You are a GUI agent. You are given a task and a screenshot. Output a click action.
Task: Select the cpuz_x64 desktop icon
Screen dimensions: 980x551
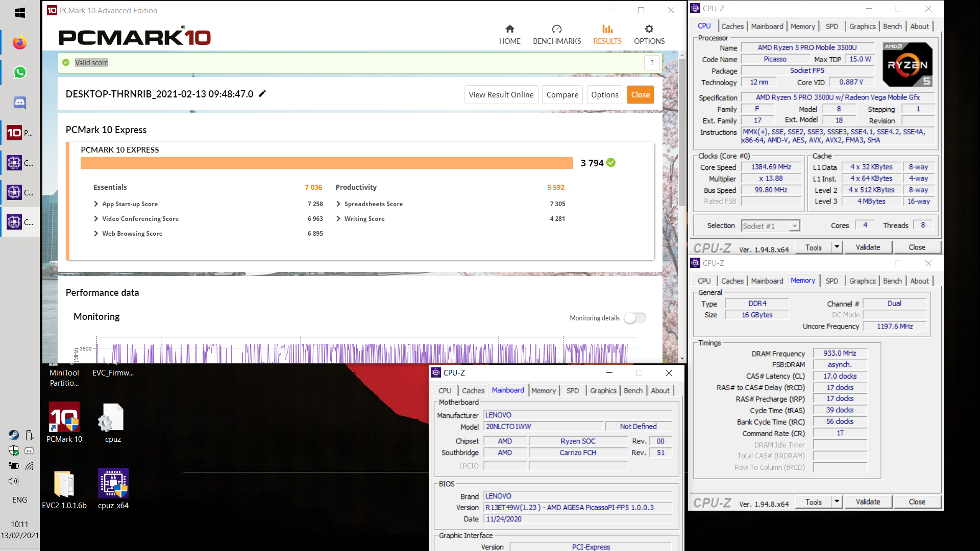point(113,490)
